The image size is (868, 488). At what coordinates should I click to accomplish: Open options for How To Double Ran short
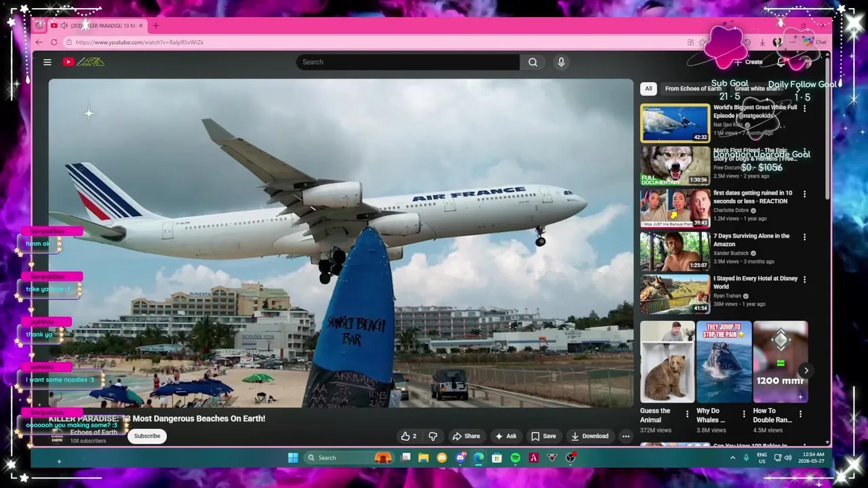(800, 413)
